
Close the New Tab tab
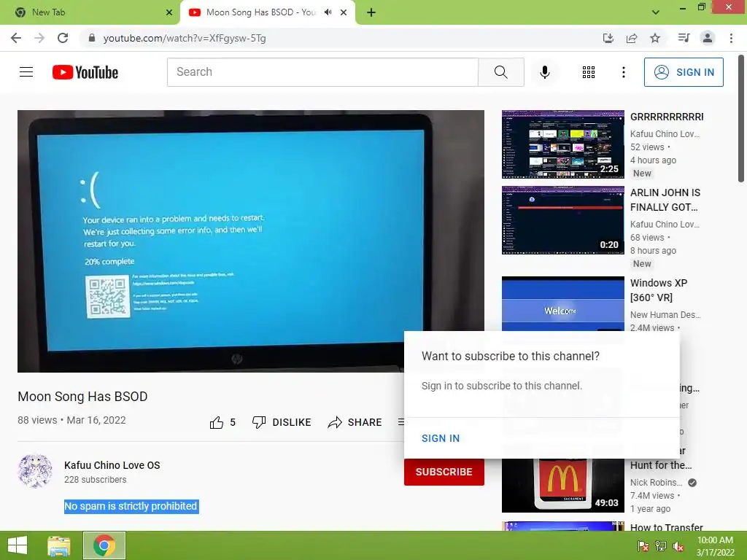click(x=169, y=12)
